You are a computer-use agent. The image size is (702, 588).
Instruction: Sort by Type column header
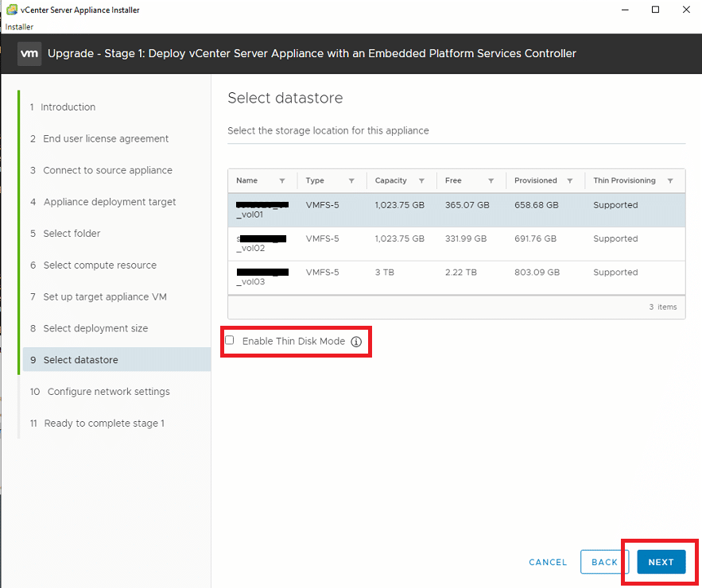315,181
